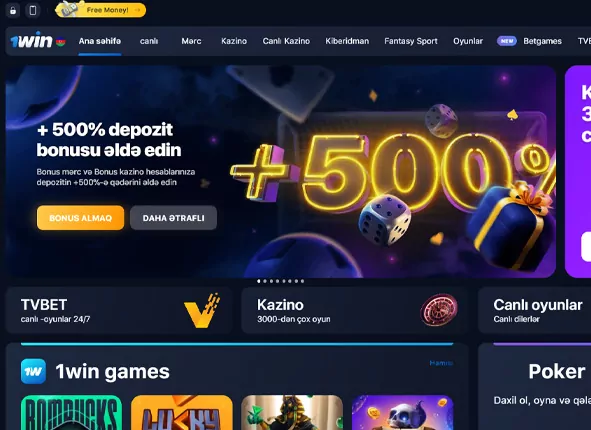The height and width of the screenshot is (430, 591).
Task: Click the TVBET yellow V logo icon
Action: [x=202, y=310]
